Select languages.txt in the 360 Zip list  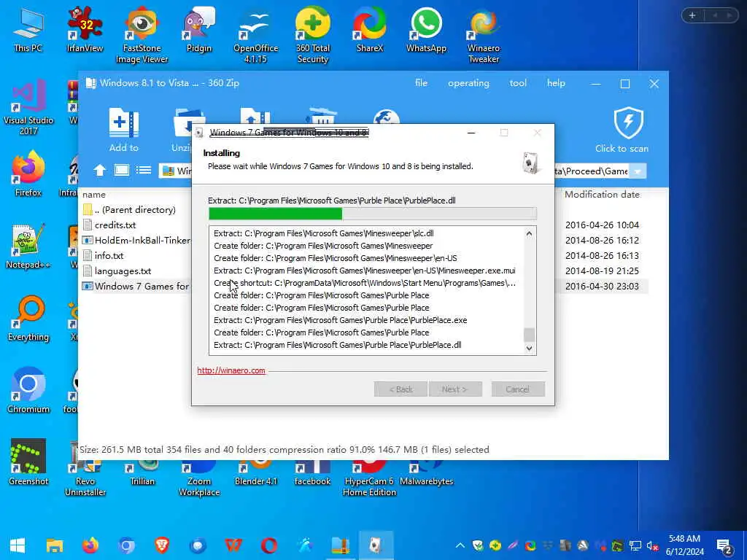coord(123,271)
